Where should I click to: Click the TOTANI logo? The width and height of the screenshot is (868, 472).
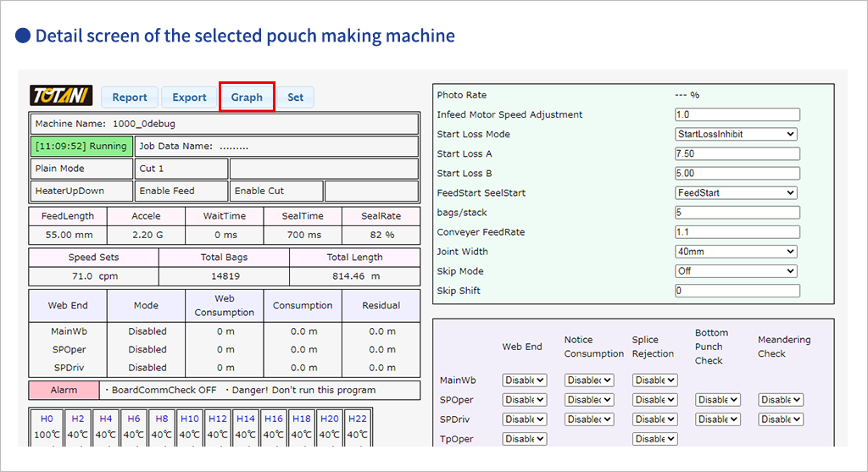[61, 96]
